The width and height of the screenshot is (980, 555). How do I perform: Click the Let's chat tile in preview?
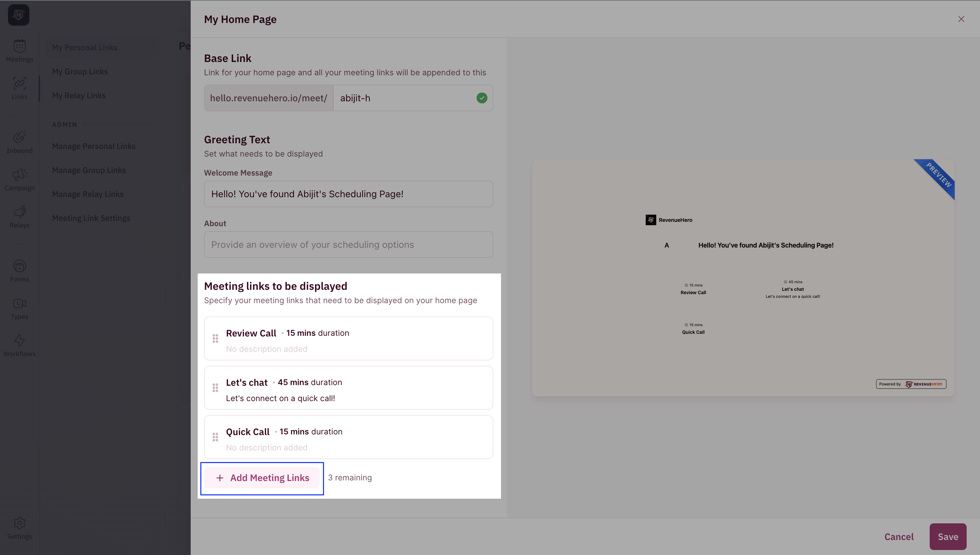[792, 289]
